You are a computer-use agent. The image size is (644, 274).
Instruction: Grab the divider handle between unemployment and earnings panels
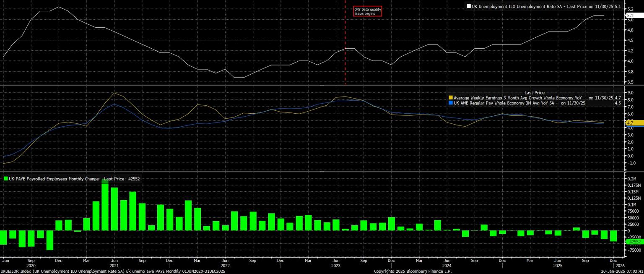(x=322, y=85)
